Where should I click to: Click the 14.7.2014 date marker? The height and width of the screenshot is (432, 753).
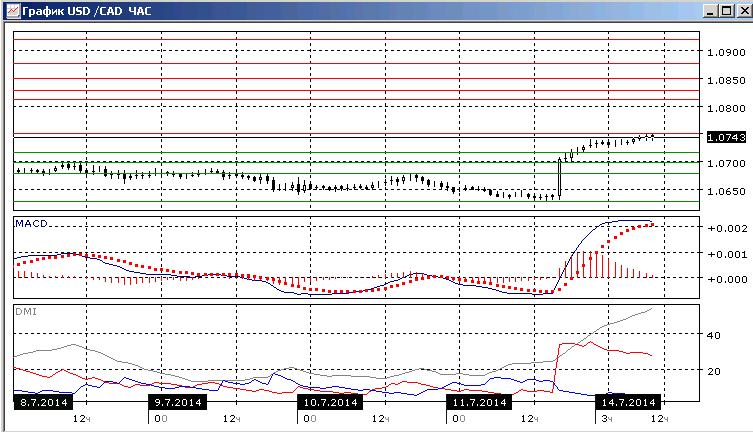coord(628,402)
